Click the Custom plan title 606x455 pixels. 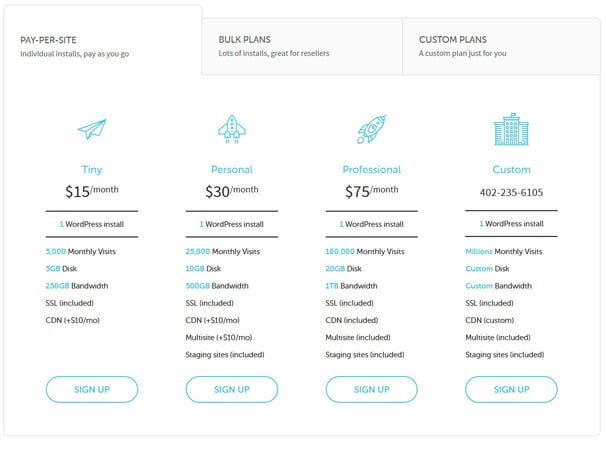click(x=511, y=169)
